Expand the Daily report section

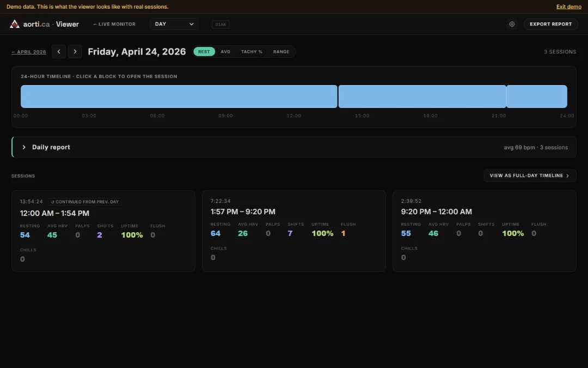pyautogui.click(x=294, y=147)
